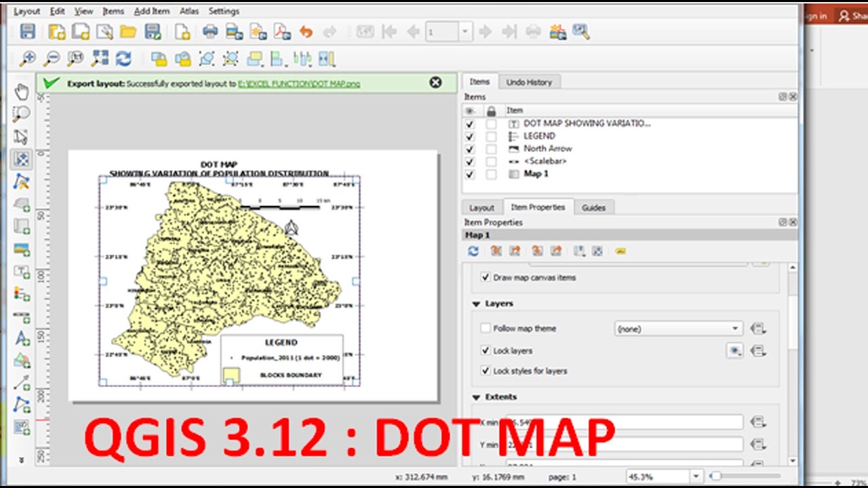The width and height of the screenshot is (868, 488).
Task: Save the layout project
Action: pyautogui.click(x=27, y=32)
